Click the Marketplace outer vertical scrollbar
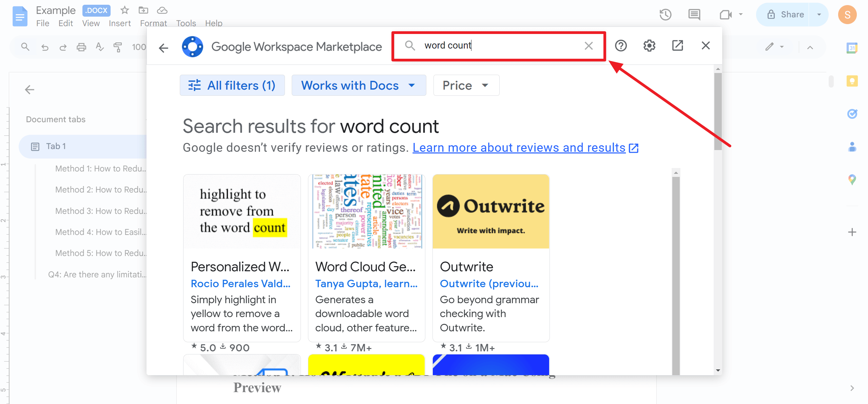This screenshot has height=404, width=868. (718, 111)
